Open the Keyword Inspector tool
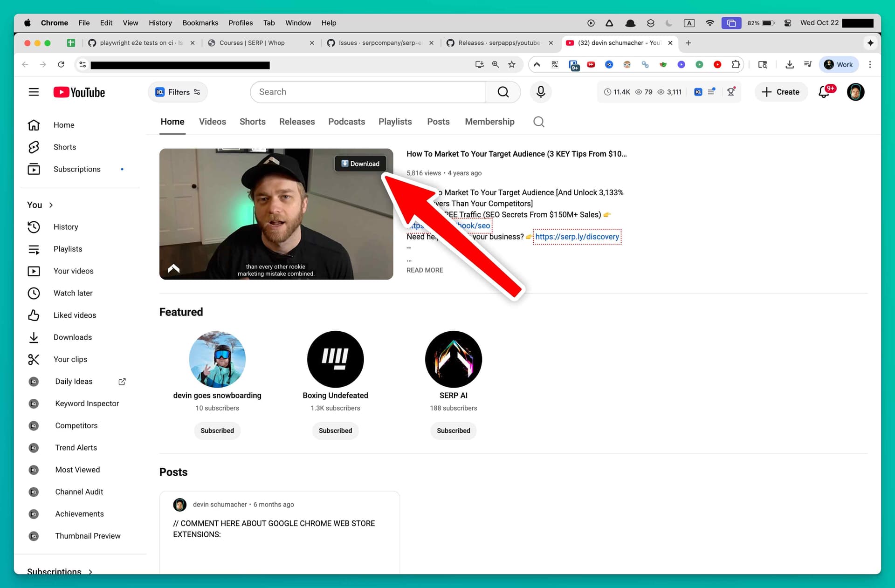 (x=87, y=403)
